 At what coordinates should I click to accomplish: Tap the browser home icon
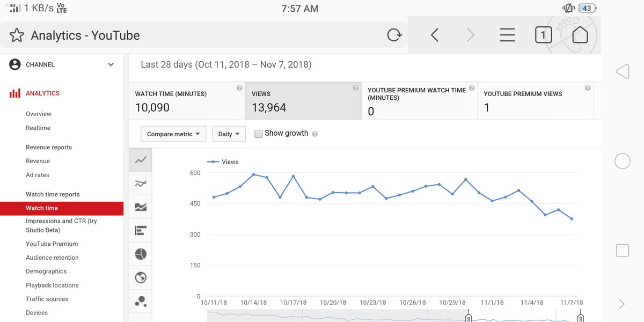pyautogui.click(x=580, y=35)
